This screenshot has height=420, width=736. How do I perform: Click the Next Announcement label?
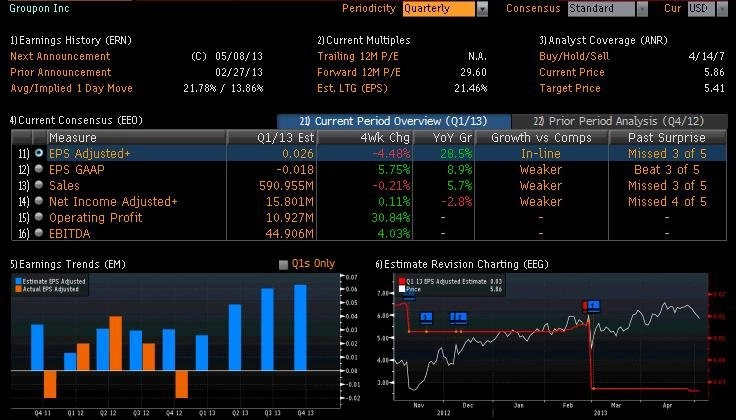(60, 56)
